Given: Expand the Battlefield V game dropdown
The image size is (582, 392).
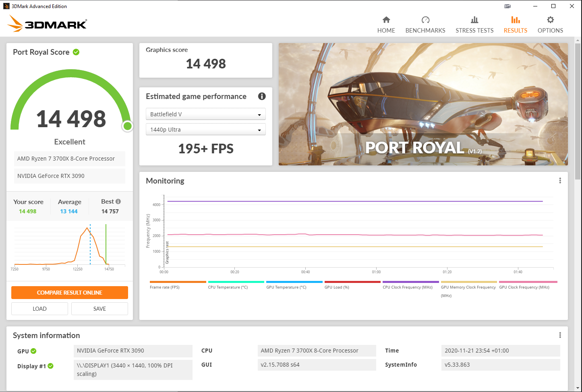Looking at the screenshot, I should pos(205,114).
